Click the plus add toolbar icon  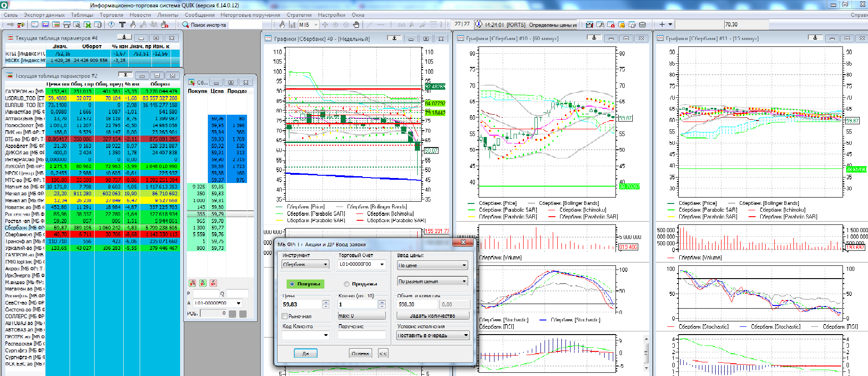coord(662,25)
